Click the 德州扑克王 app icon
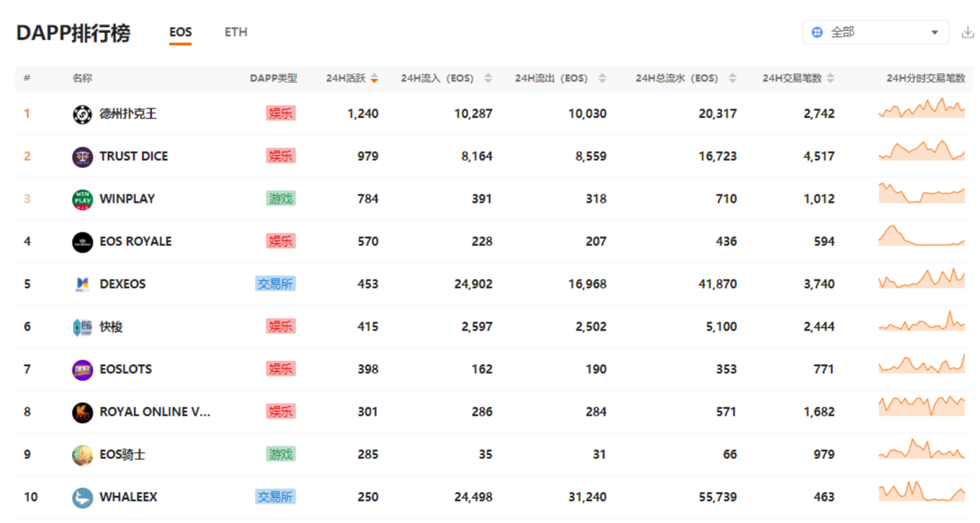The image size is (980, 523). pyautogui.click(x=82, y=114)
